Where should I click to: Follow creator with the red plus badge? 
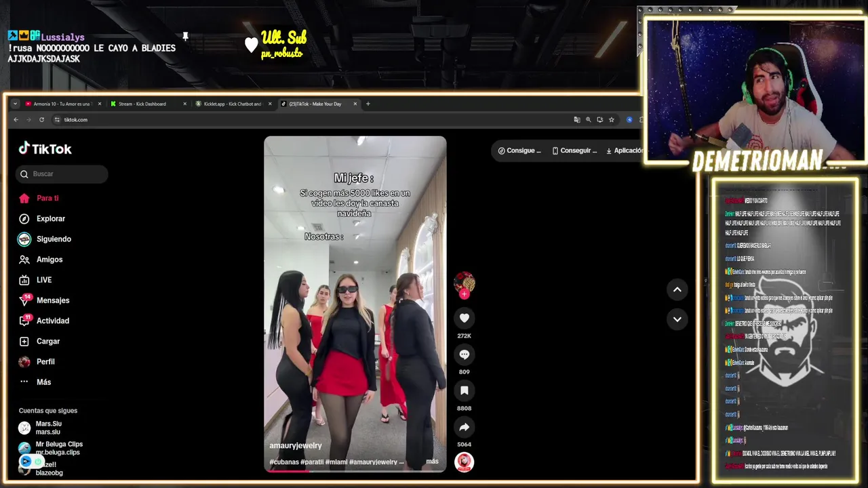(x=465, y=294)
